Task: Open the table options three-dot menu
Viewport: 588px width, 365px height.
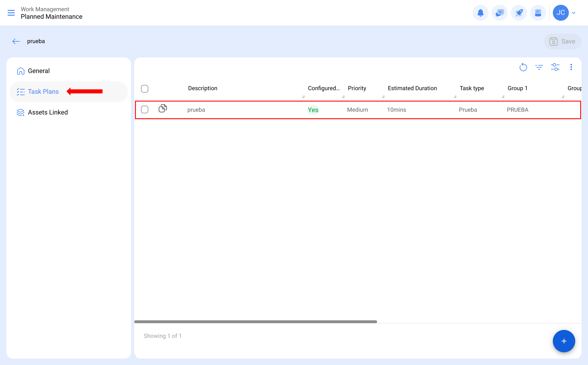Action: [x=571, y=67]
